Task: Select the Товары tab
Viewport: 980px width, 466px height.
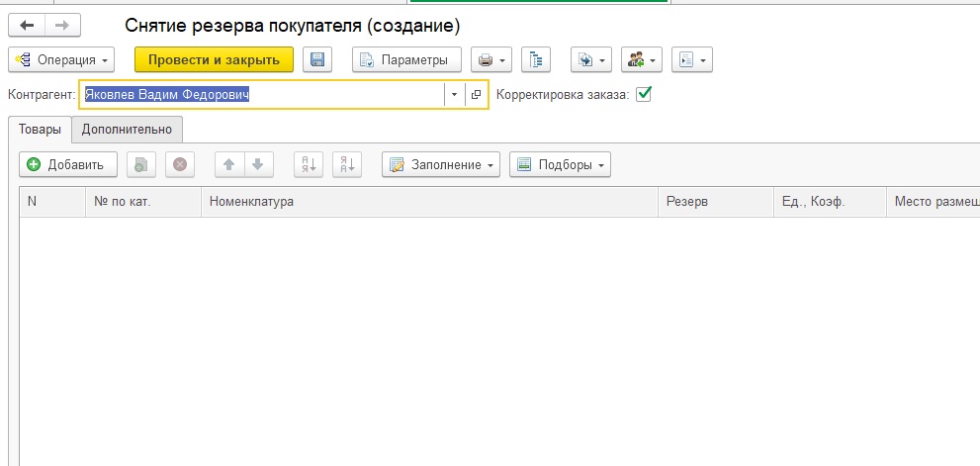Action: [x=40, y=130]
